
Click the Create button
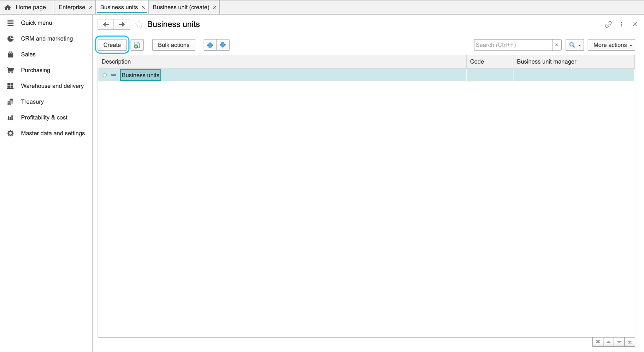(x=112, y=45)
